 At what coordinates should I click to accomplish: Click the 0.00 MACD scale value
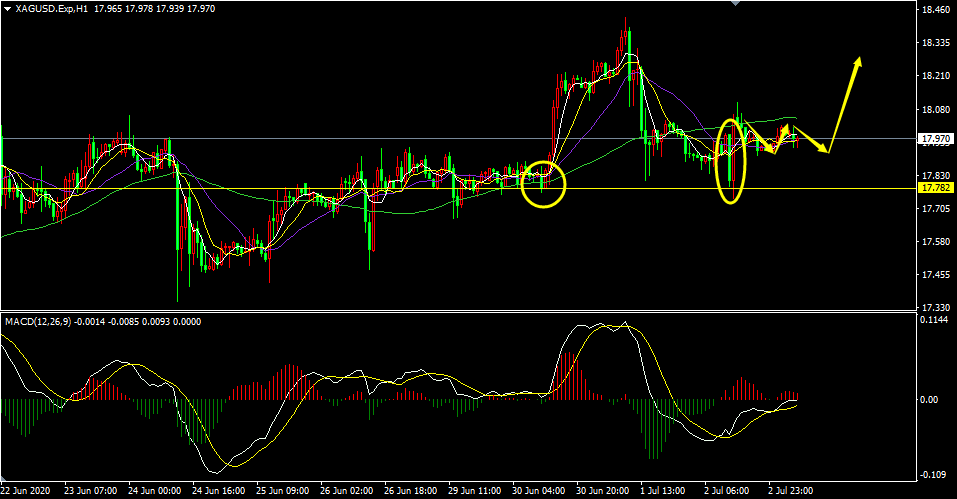coord(930,400)
